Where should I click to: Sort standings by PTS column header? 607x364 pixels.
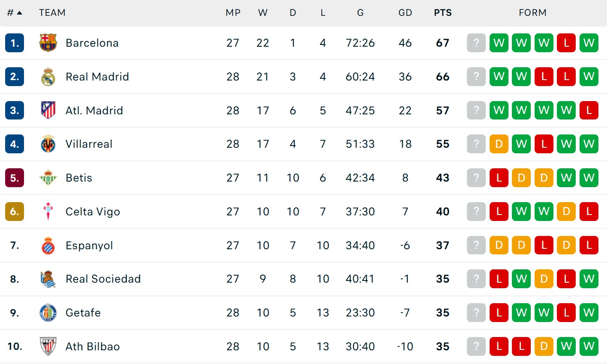(x=443, y=13)
